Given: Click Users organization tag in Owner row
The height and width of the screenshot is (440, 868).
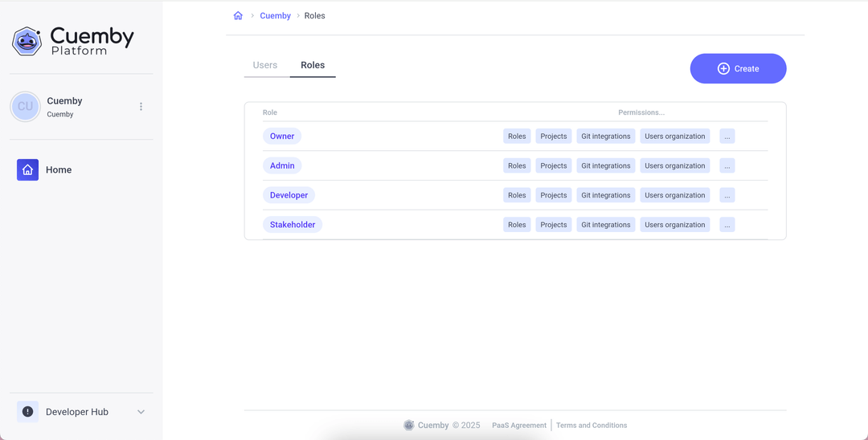Looking at the screenshot, I should pyautogui.click(x=674, y=136).
